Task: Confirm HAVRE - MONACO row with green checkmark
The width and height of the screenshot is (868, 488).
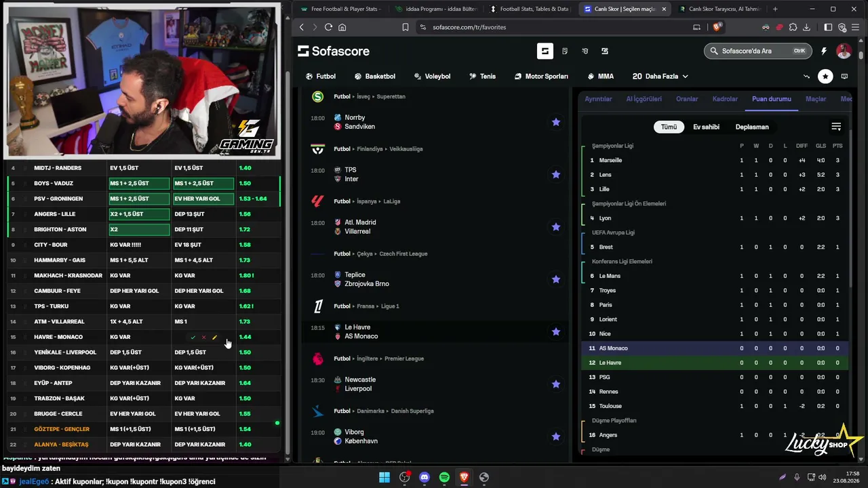Action: click(193, 337)
